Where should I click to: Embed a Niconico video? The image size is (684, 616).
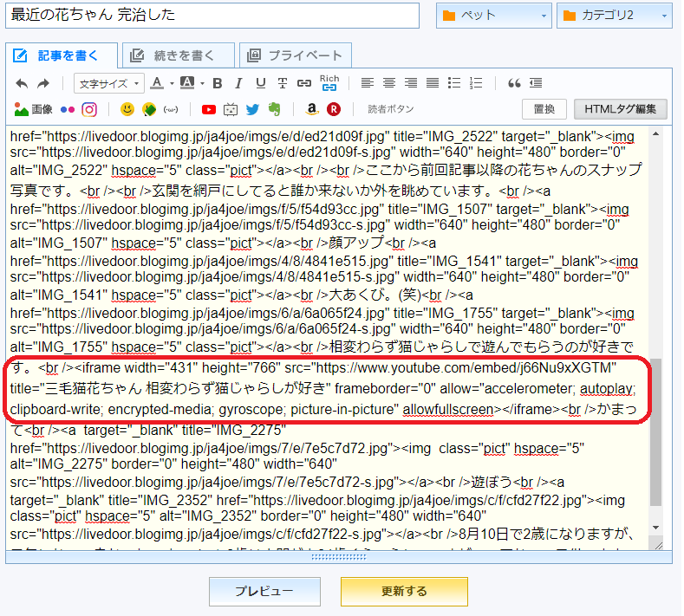[231, 109]
